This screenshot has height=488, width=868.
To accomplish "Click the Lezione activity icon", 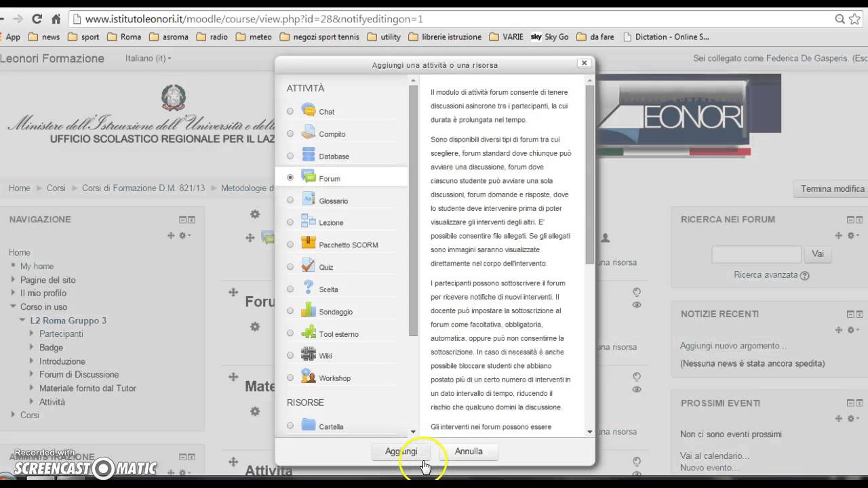I will coord(309,222).
